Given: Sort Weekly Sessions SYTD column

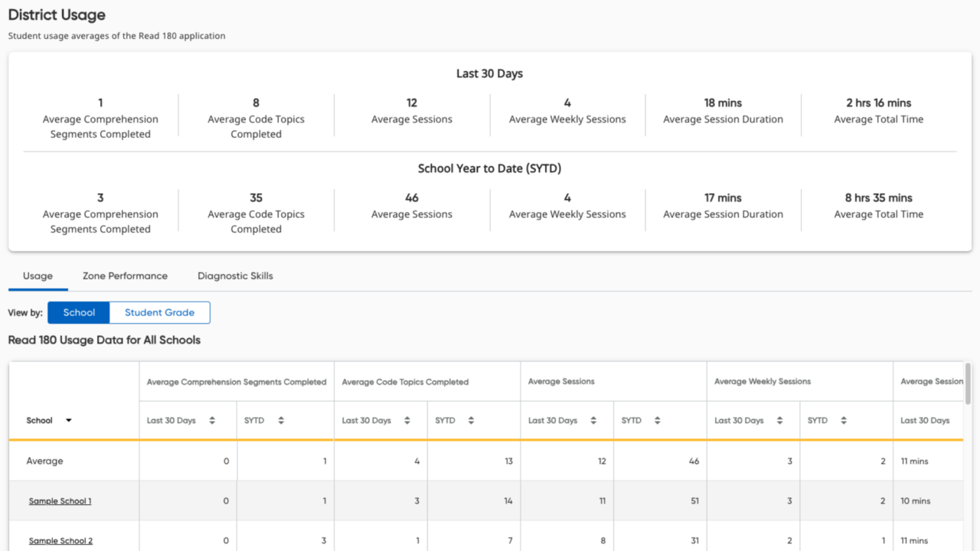Looking at the screenshot, I should pyautogui.click(x=843, y=420).
